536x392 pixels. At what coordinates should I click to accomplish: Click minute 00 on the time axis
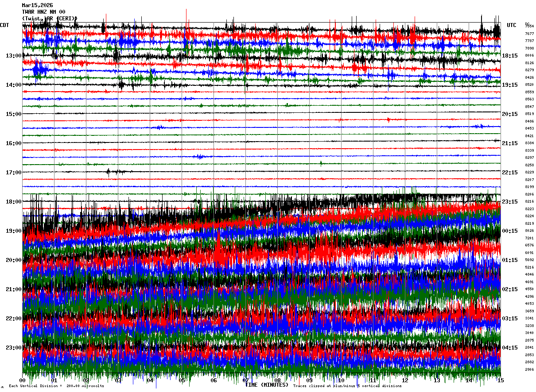coord(23,380)
